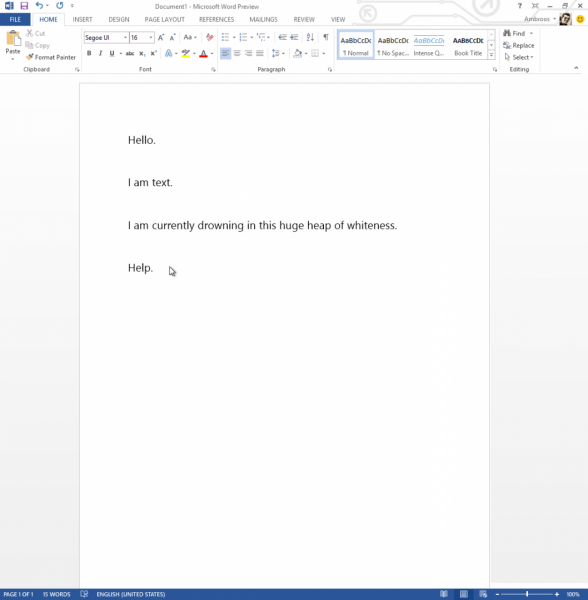Open Font dialog launcher

pos(213,70)
